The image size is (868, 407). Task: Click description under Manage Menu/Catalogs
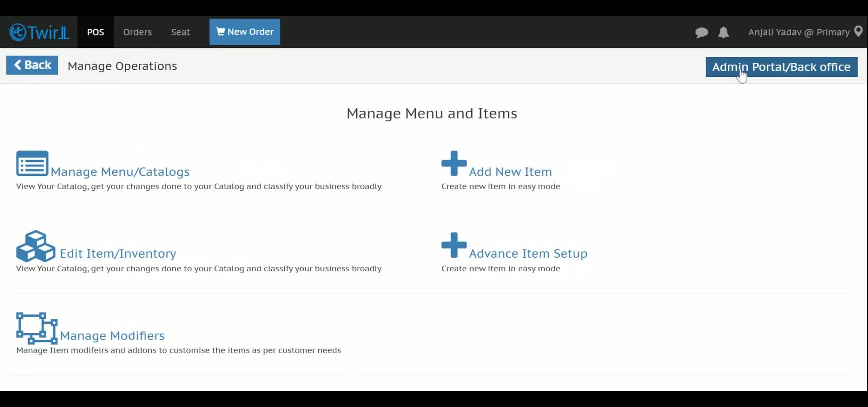point(199,186)
